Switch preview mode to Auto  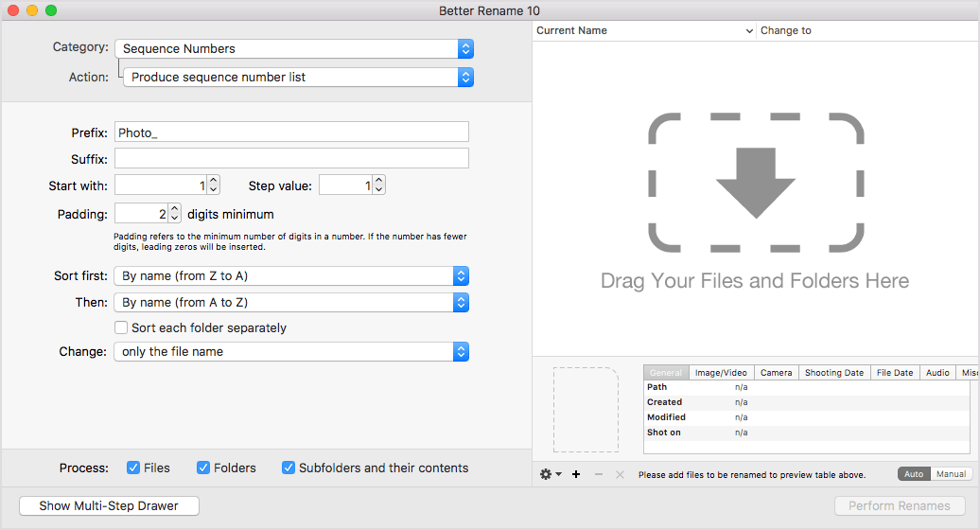[914, 474]
